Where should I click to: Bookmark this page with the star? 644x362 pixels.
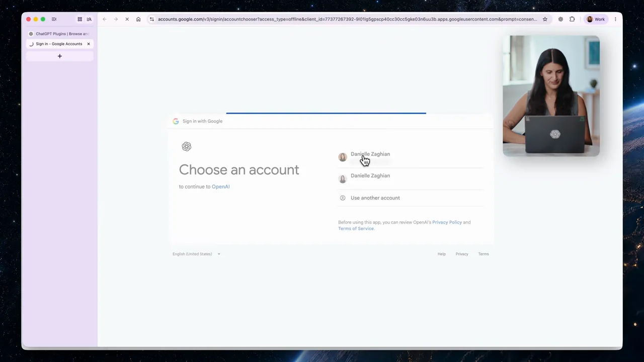[x=545, y=19]
